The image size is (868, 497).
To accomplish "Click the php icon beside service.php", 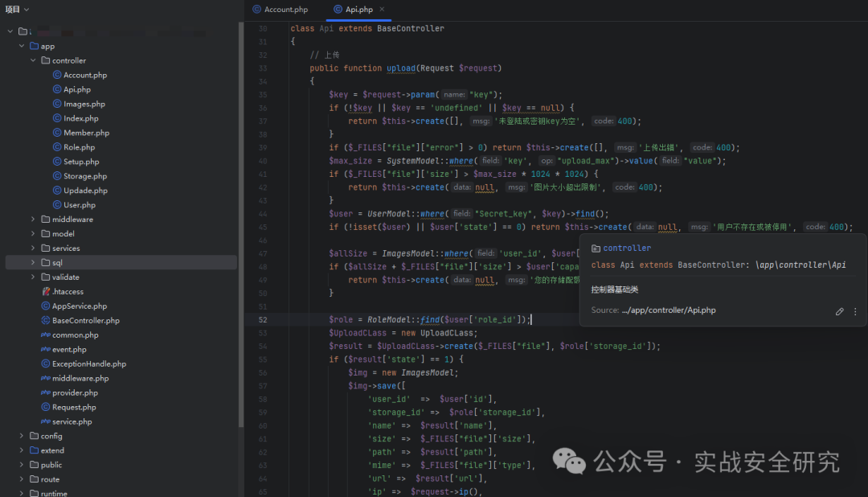I will coord(45,421).
